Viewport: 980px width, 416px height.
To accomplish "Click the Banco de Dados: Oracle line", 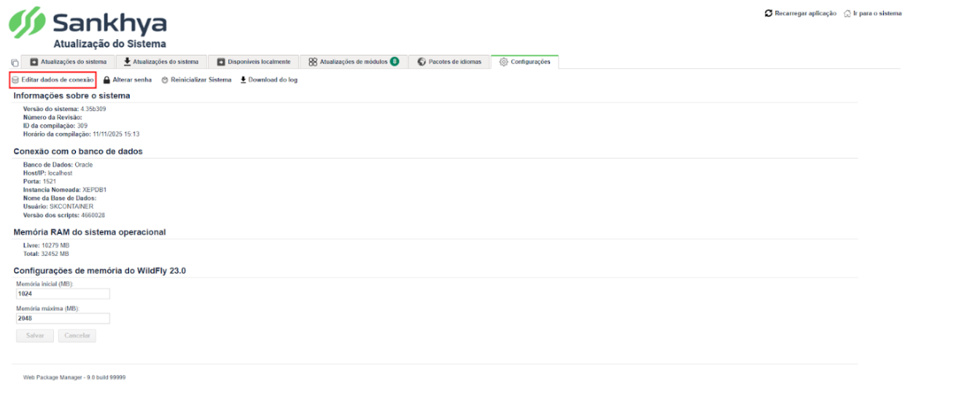I will coord(58,165).
